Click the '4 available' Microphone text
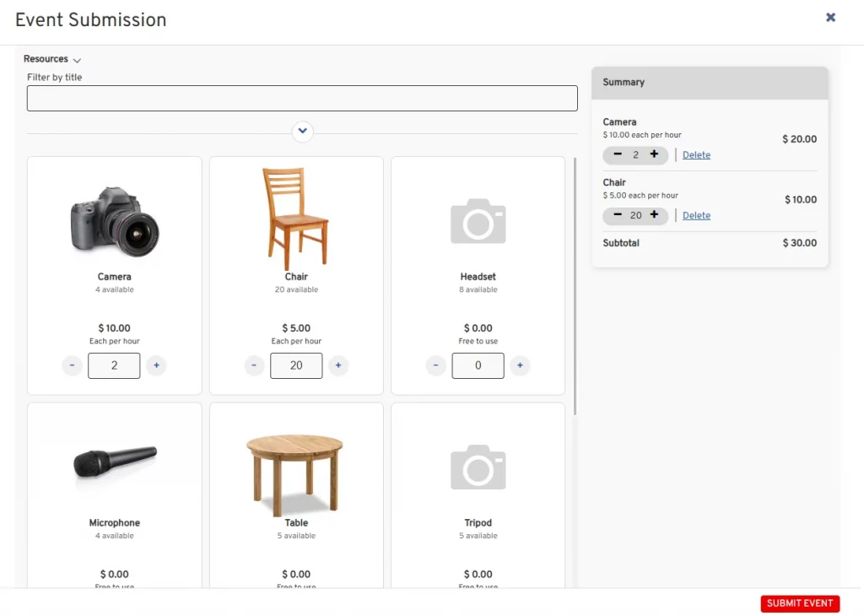Viewport: 864px width, 616px height. click(115, 536)
